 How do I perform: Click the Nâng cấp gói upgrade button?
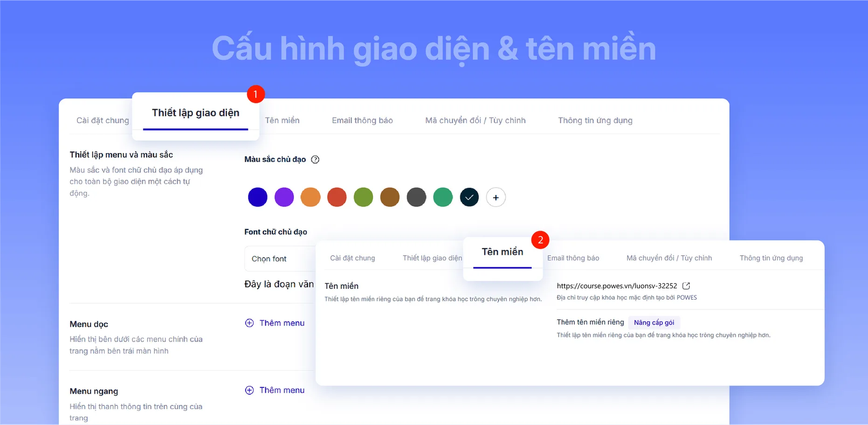coord(654,322)
